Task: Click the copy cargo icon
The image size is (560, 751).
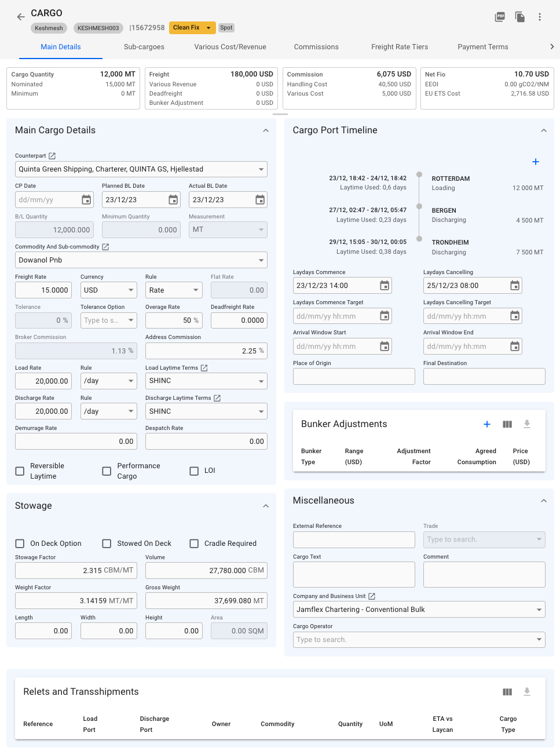Action: click(520, 17)
